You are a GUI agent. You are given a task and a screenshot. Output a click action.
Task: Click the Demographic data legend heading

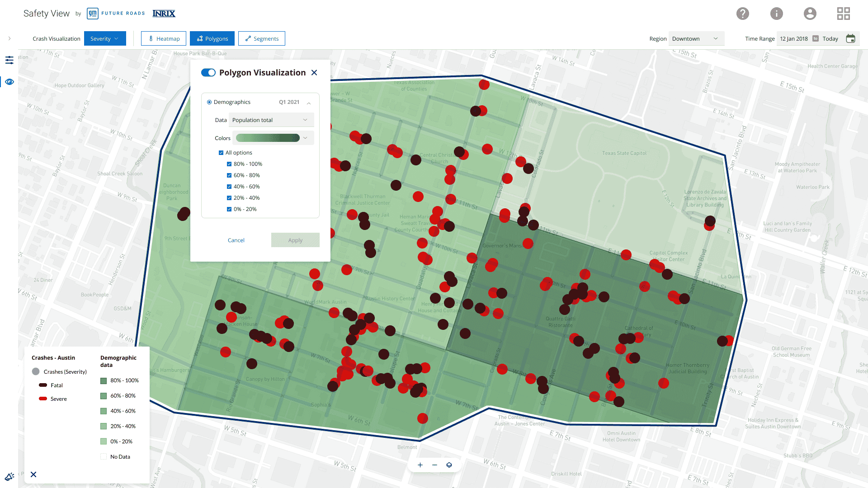[118, 361]
